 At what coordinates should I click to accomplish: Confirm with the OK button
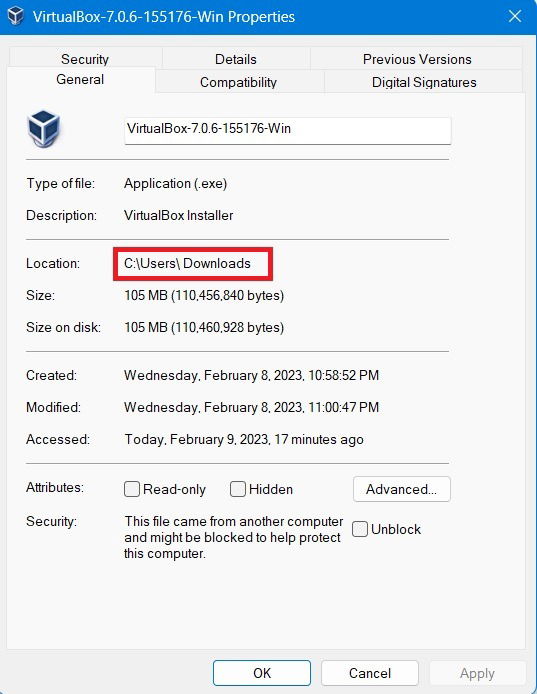click(x=262, y=673)
